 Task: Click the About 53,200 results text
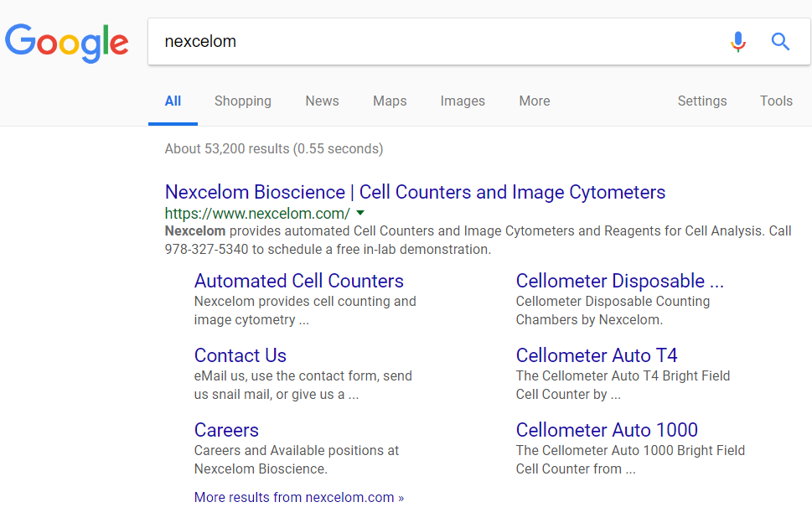click(x=274, y=148)
